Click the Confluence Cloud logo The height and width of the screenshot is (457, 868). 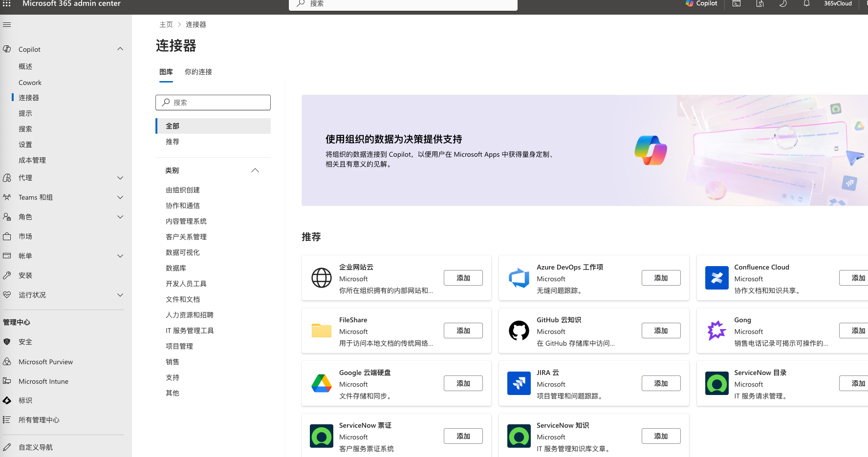717,278
